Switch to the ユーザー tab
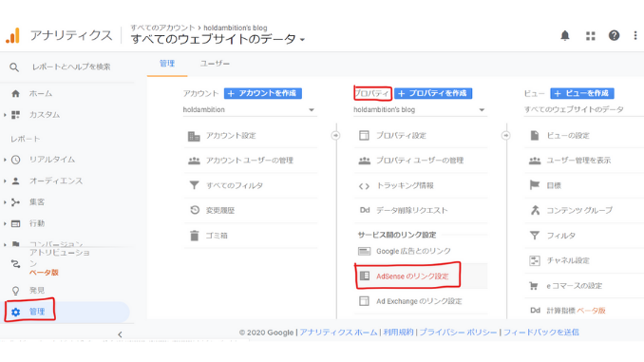The height and width of the screenshot is (362, 644). [215, 64]
